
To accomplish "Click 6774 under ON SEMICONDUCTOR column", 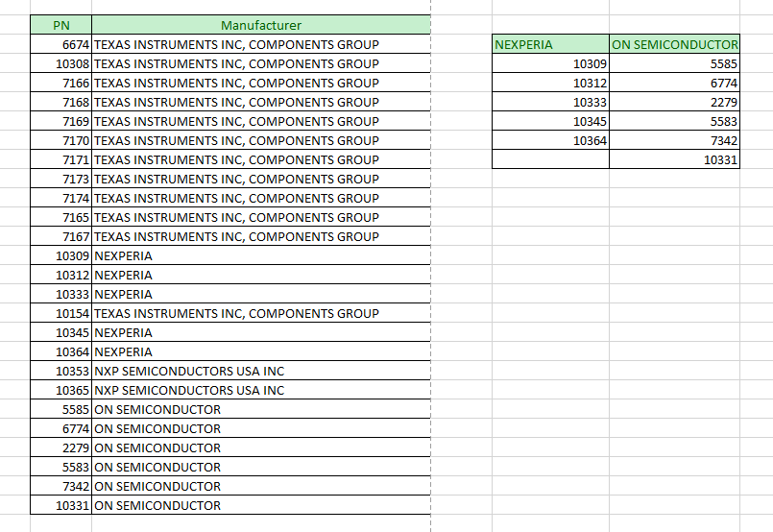I will [674, 83].
